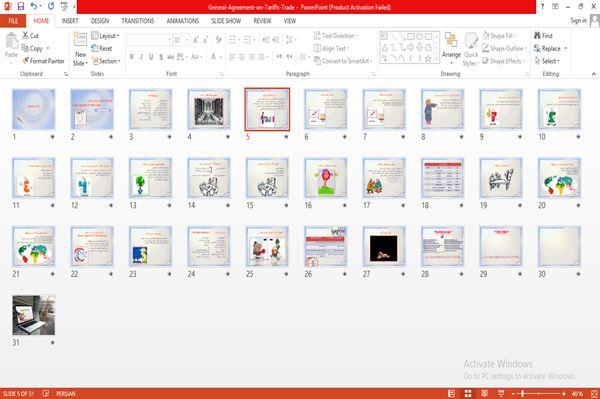This screenshot has height=399, width=600.
Task: Open Text Direction dropdown
Action: 336,36
